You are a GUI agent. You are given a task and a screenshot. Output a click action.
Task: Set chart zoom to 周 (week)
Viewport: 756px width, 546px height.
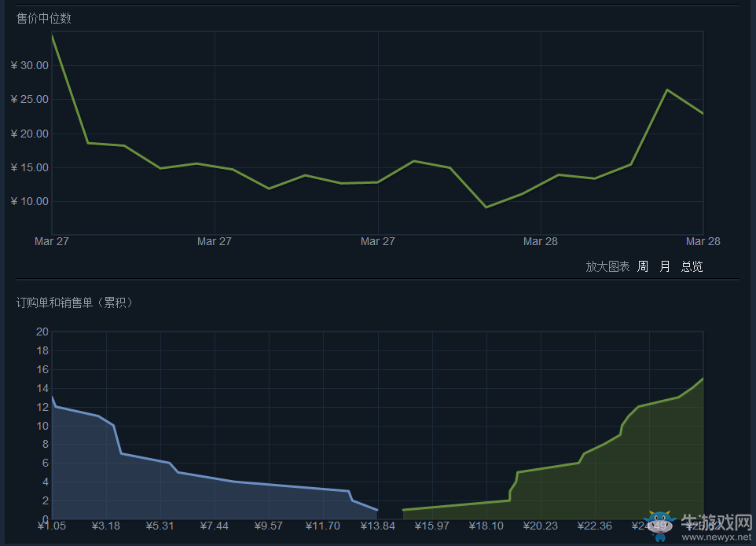643,267
